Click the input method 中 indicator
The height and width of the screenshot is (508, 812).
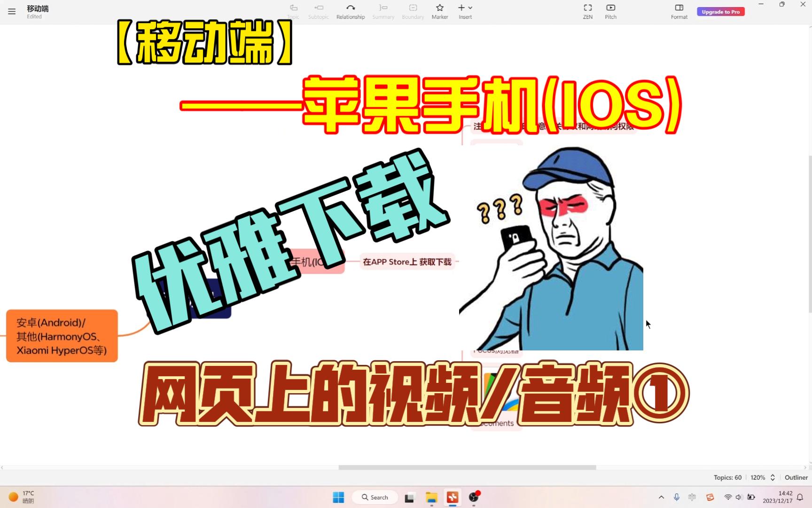click(692, 497)
